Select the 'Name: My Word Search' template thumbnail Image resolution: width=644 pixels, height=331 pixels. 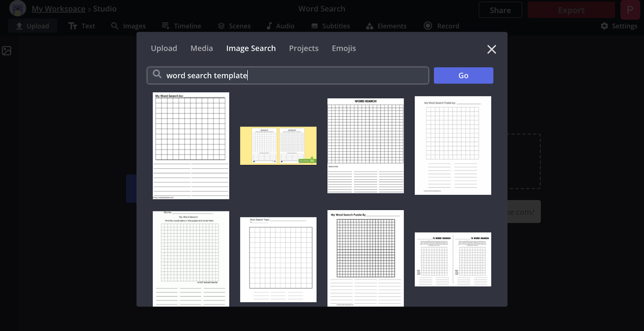click(x=191, y=259)
